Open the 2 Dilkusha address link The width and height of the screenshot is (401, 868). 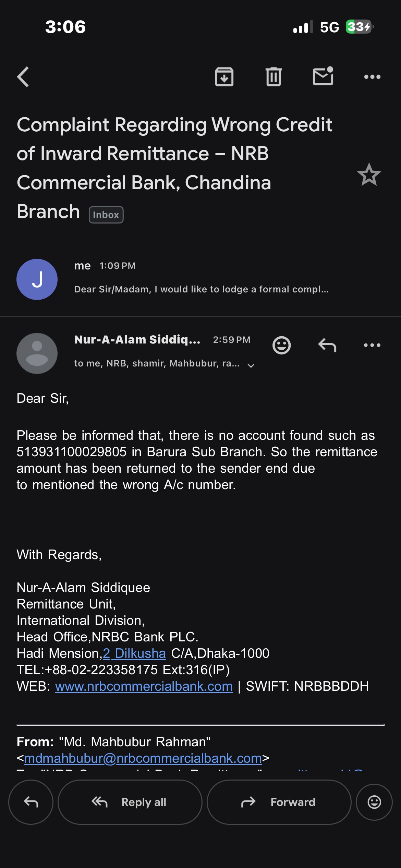click(x=134, y=653)
